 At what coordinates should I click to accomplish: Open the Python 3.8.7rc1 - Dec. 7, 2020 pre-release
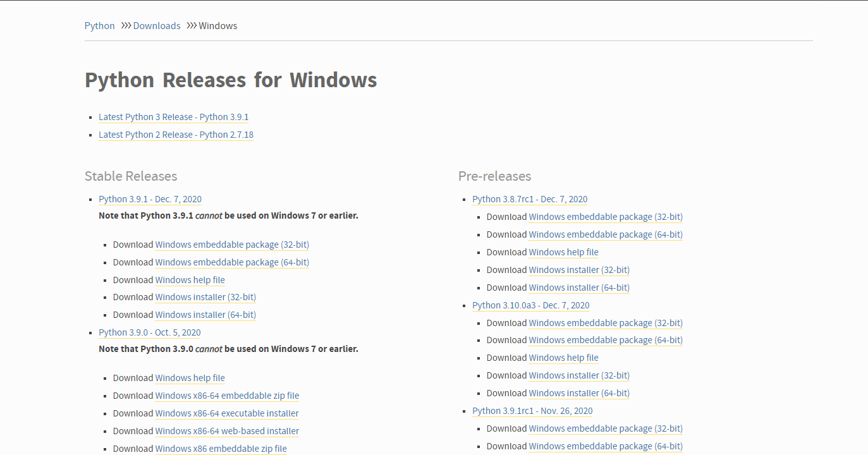[x=530, y=199]
